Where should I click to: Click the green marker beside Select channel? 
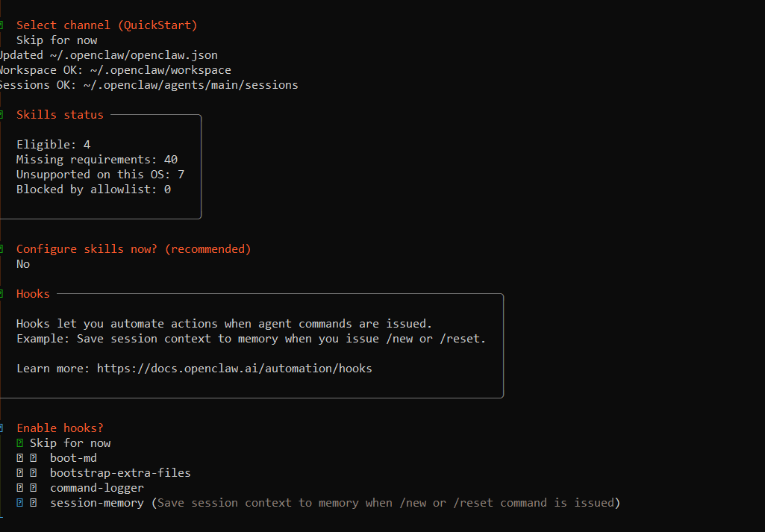coord(1,25)
